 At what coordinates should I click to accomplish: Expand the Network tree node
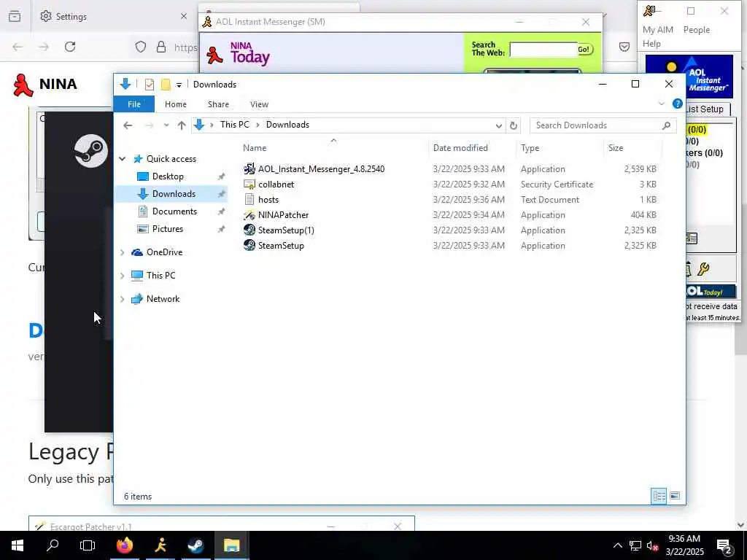(122, 299)
